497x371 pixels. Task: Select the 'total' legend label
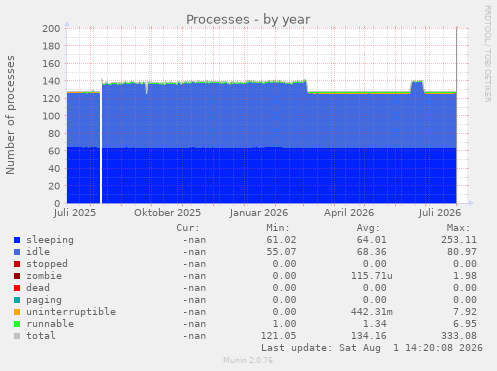click(x=41, y=336)
